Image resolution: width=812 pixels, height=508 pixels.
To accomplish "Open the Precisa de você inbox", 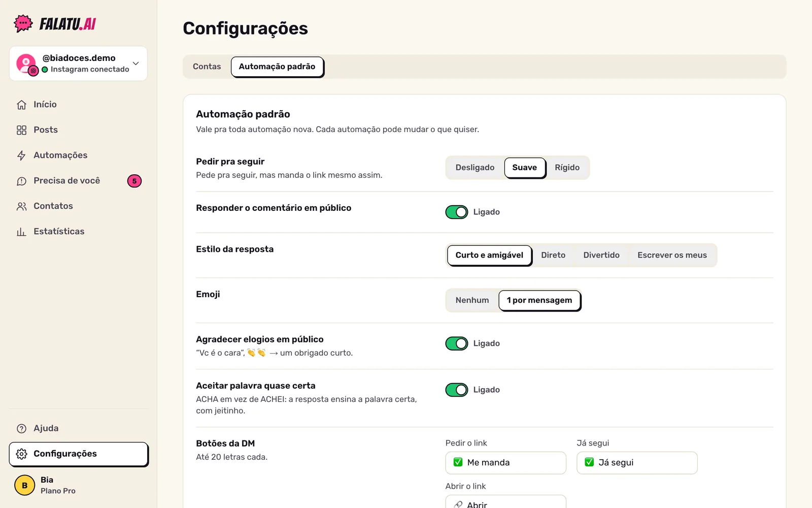I will 79,181.
